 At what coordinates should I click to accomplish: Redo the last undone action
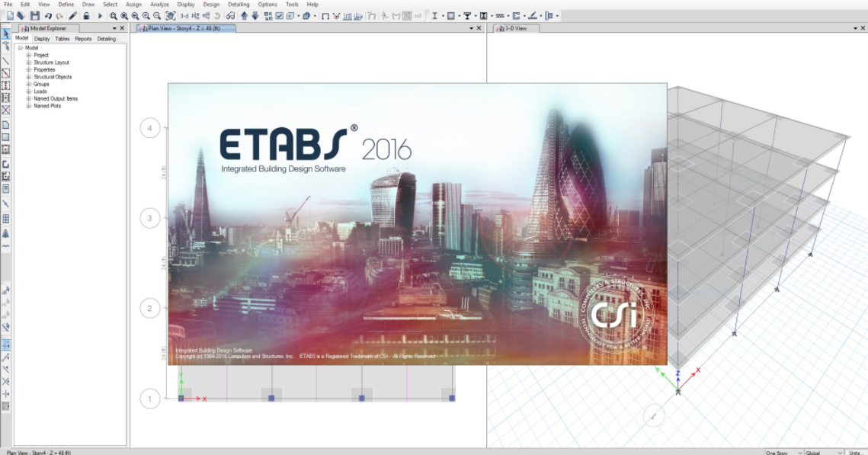(x=59, y=16)
